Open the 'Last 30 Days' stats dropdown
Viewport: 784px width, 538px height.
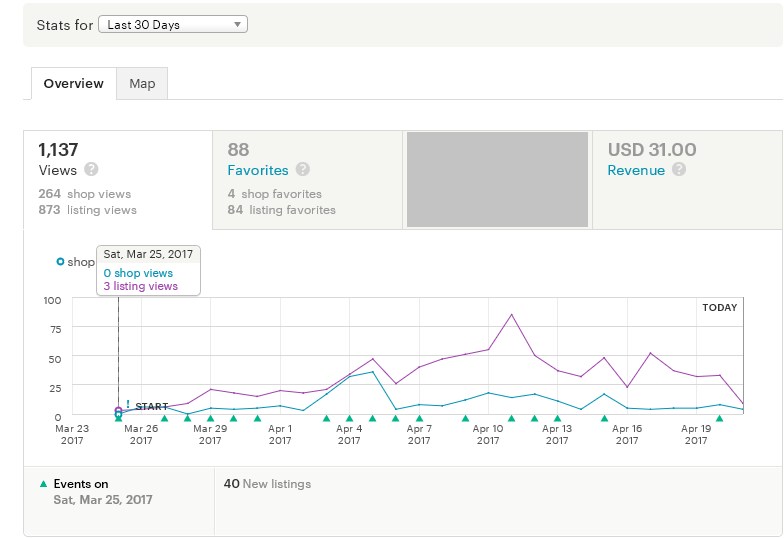coord(172,24)
